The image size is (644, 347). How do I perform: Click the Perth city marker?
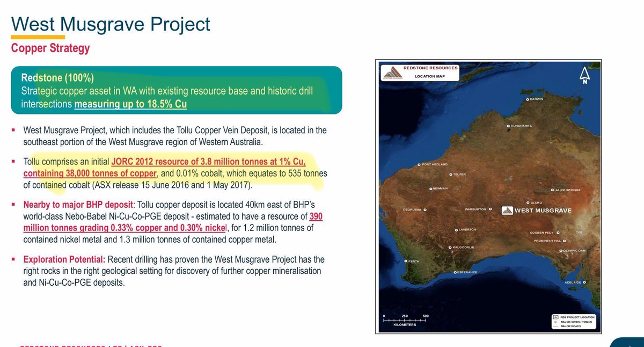(x=406, y=262)
